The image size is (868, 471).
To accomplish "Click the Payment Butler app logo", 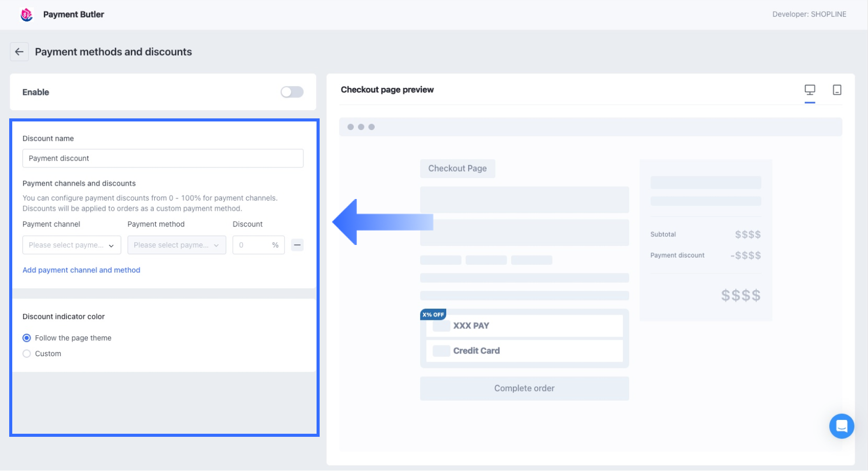I will click(x=27, y=14).
